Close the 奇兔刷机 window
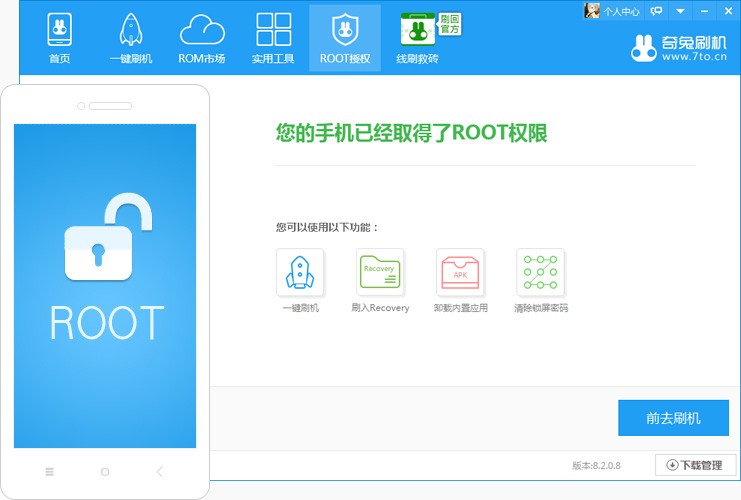741x500 pixels. point(728,11)
